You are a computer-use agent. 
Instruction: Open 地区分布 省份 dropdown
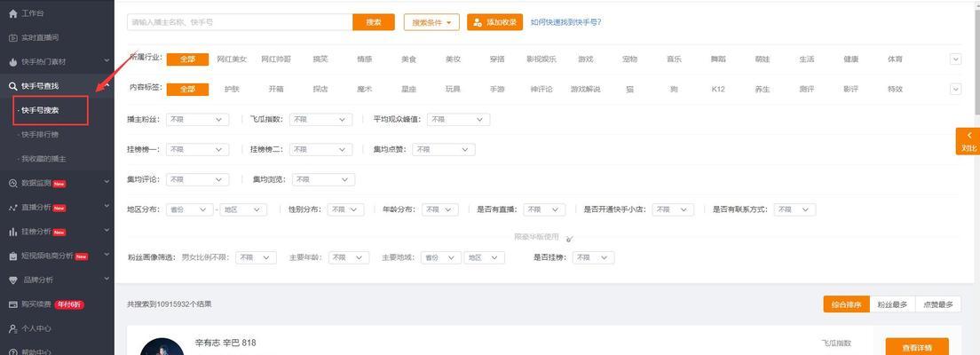click(x=189, y=210)
